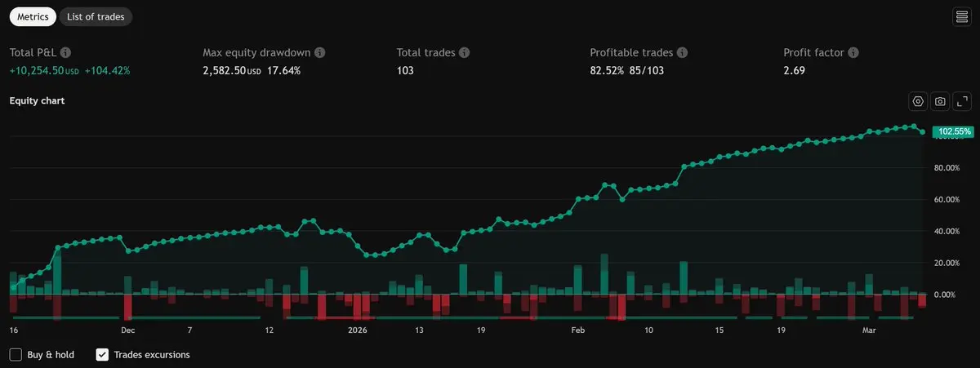
Task: Click the Feb marker on the date axis
Action: click(577, 330)
